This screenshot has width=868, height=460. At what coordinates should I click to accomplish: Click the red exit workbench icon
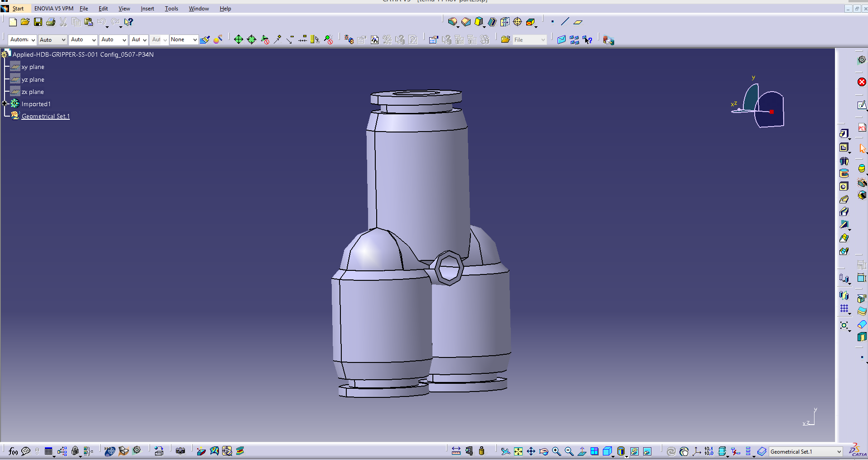point(862,82)
